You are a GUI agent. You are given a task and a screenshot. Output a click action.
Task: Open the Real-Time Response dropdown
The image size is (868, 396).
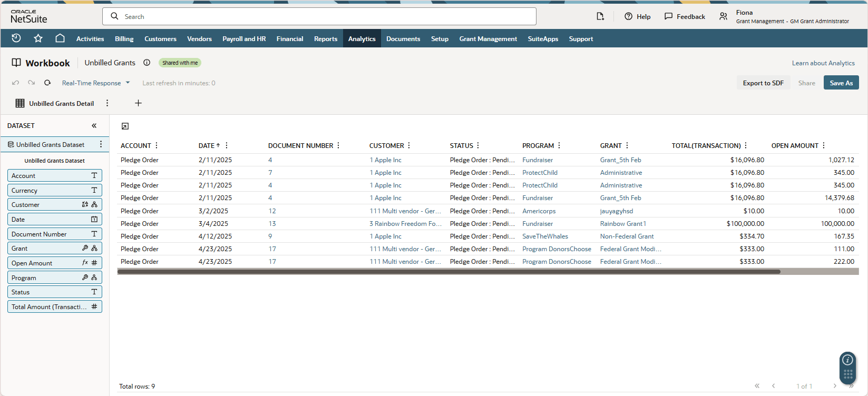click(x=96, y=83)
